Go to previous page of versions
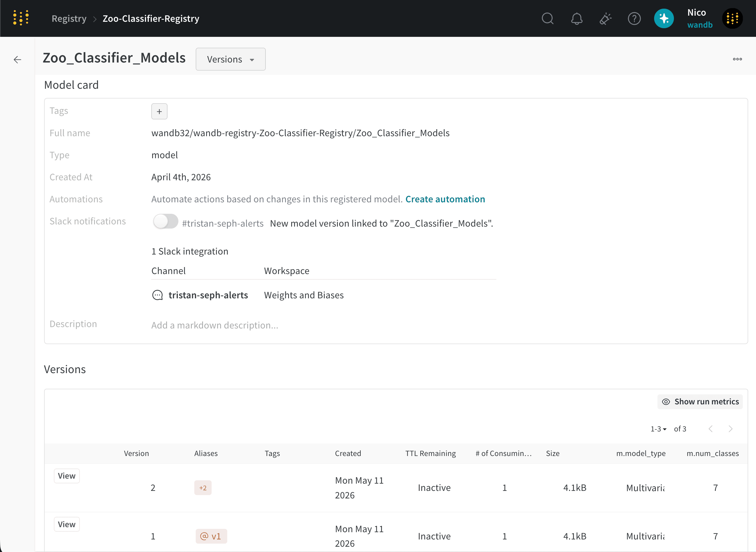This screenshot has height=552, width=756. [x=710, y=429]
